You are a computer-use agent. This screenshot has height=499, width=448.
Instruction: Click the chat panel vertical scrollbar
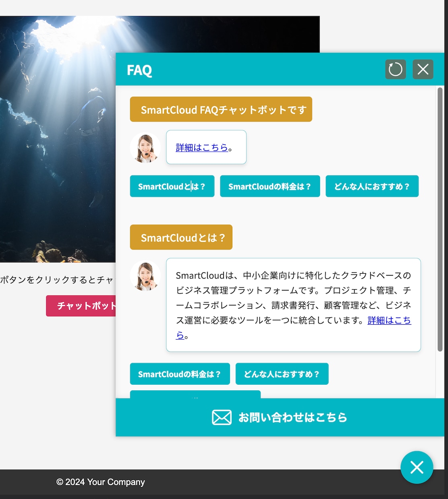click(x=440, y=219)
